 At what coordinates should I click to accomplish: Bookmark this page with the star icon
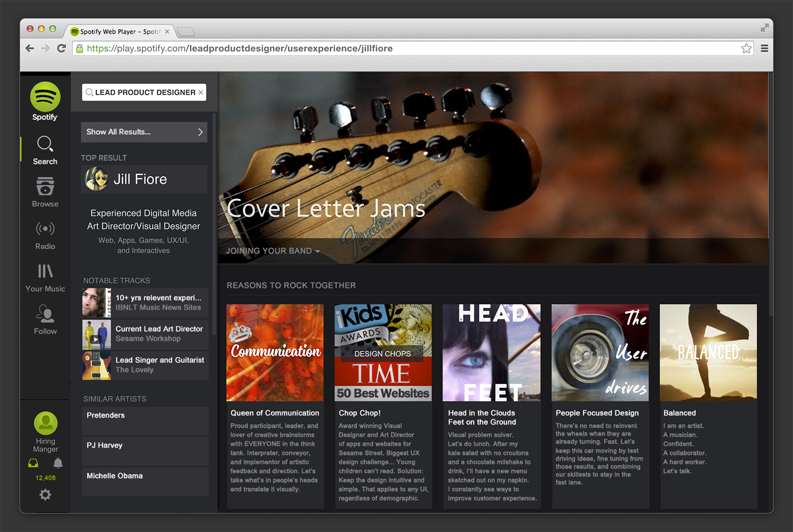pyautogui.click(x=746, y=49)
